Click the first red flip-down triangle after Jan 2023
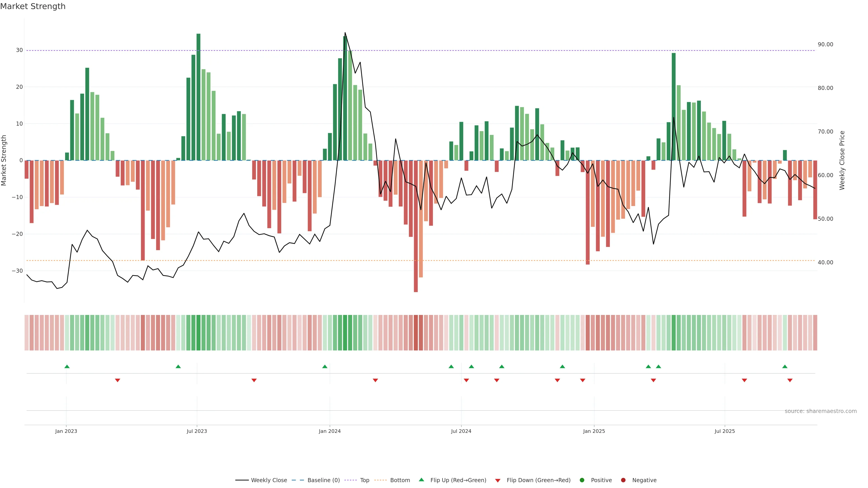Screen dimensions: 868x488 (118, 380)
